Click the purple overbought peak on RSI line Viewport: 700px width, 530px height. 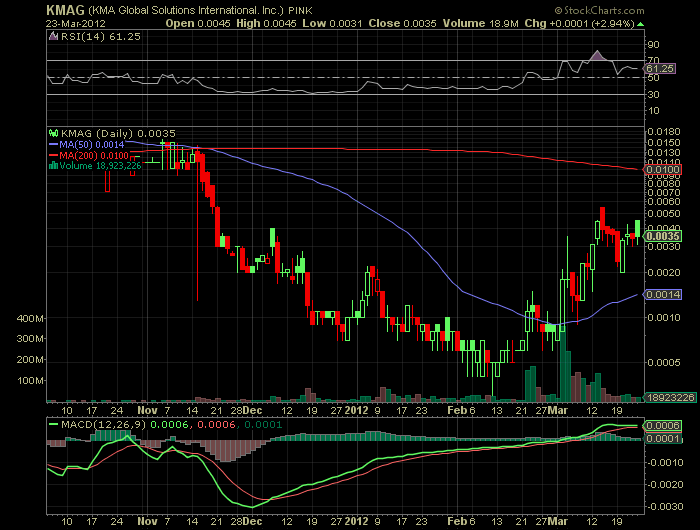click(597, 56)
